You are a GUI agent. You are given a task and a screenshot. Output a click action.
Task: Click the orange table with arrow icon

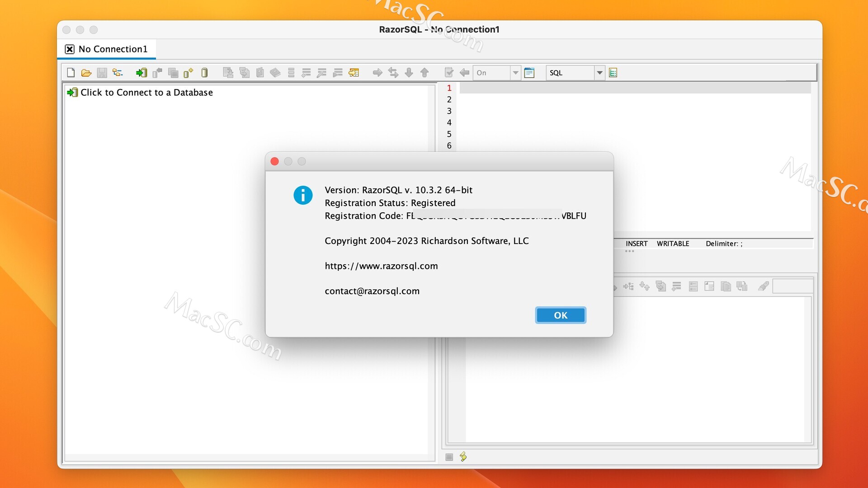tap(354, 73)
